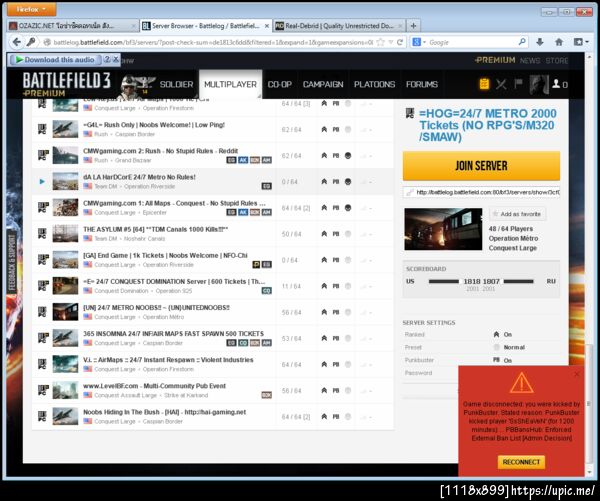Click the =HOG=24/7 METRO server title
Screen dimensions: 600x501
coord(488,125)
